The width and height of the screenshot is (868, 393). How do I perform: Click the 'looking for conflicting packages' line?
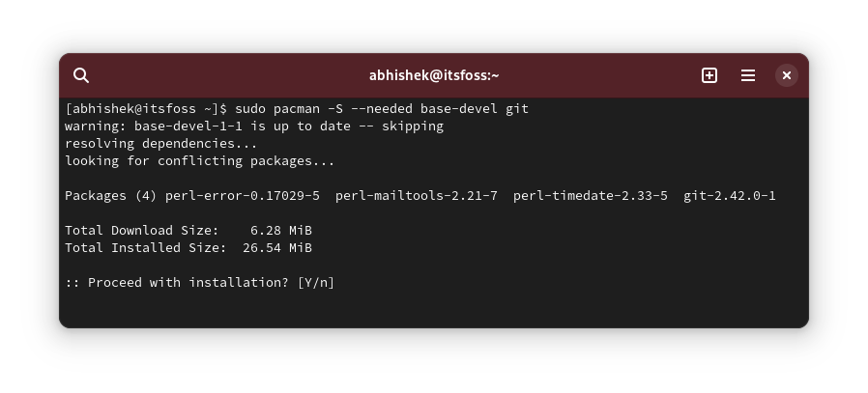click(x=200, y=161)
